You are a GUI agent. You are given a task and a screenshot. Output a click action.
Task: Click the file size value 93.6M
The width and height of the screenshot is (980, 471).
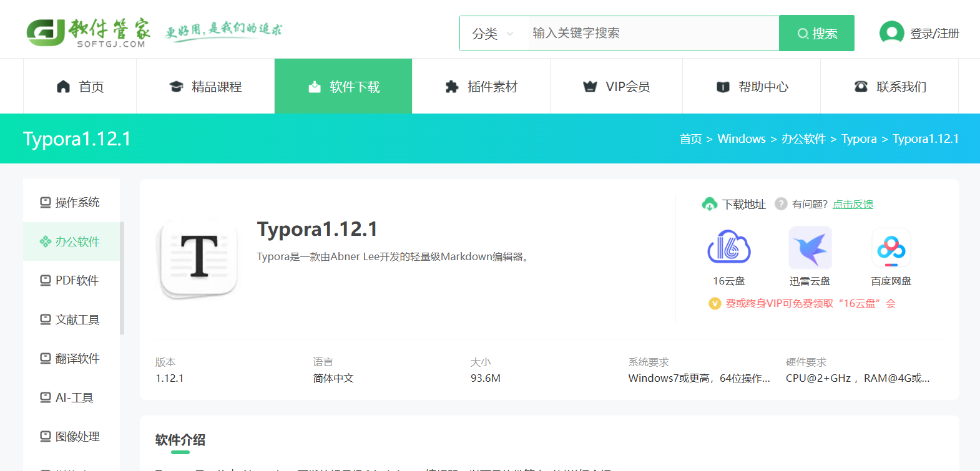(x=486, y=378)
